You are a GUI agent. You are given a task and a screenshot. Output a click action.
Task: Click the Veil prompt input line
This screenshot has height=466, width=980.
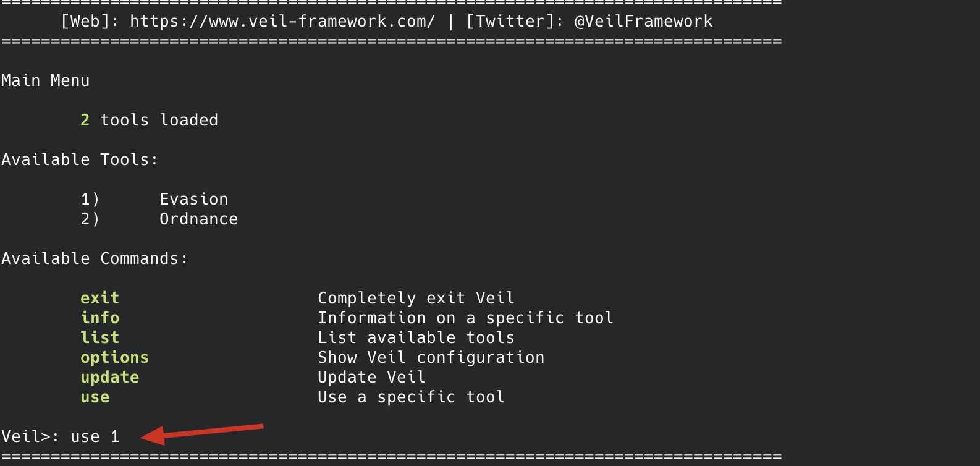[x=60, y=436]
